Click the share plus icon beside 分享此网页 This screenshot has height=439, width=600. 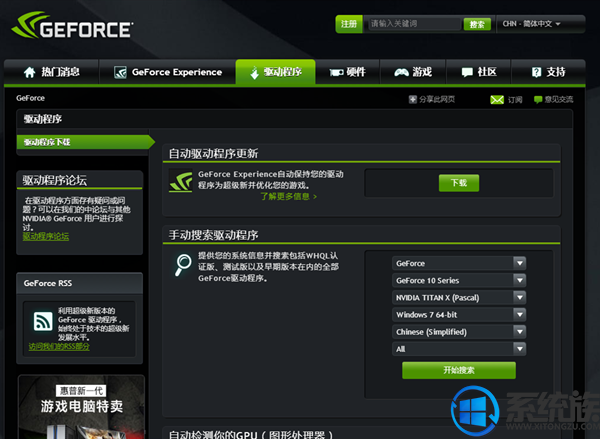[412, 100]
